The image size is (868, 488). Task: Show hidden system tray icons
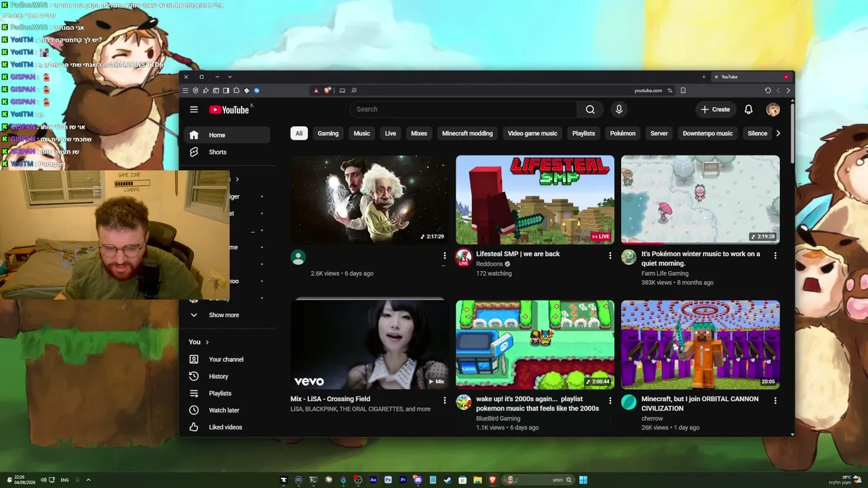(88, 480)
